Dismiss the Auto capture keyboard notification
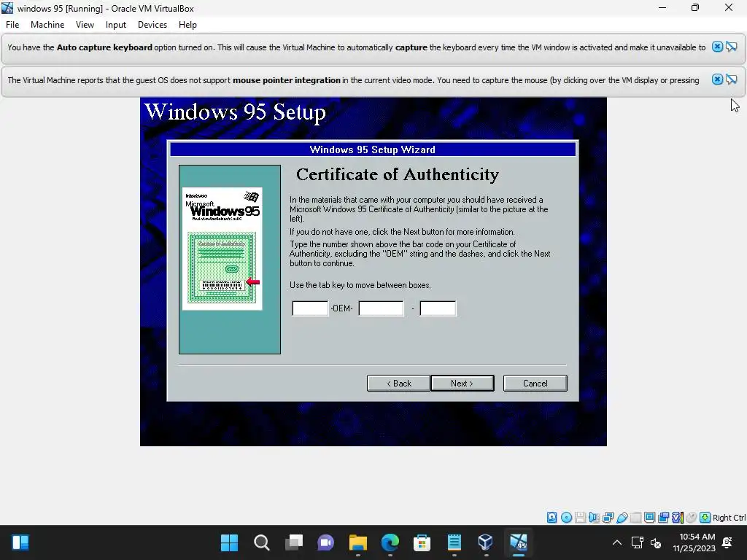747x560 pixels. 717,47
